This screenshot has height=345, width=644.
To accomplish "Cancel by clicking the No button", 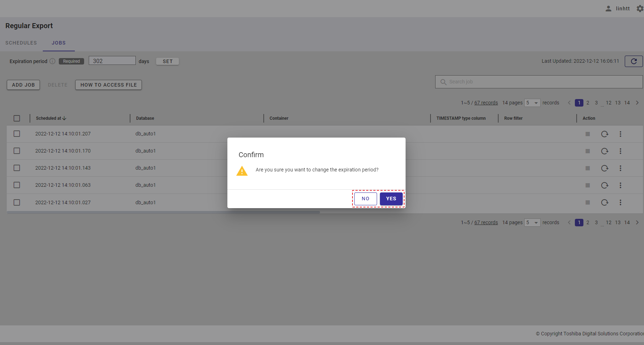I will point(365,199).
